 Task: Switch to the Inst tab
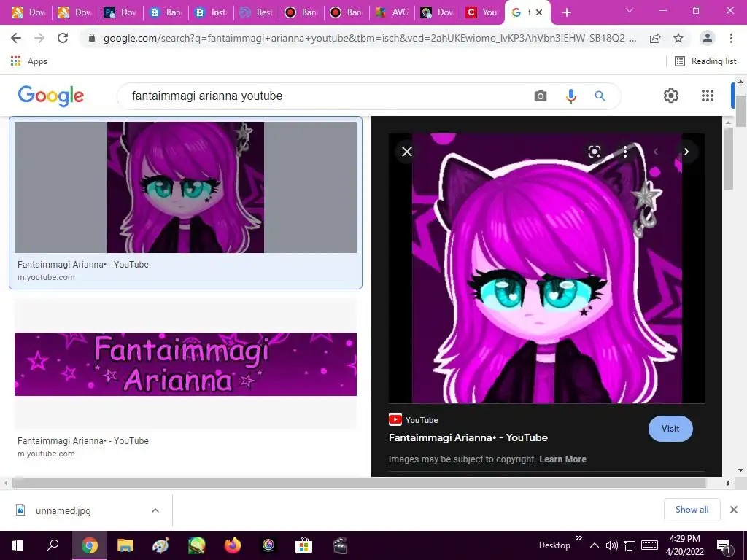click(x=211, y=12)
